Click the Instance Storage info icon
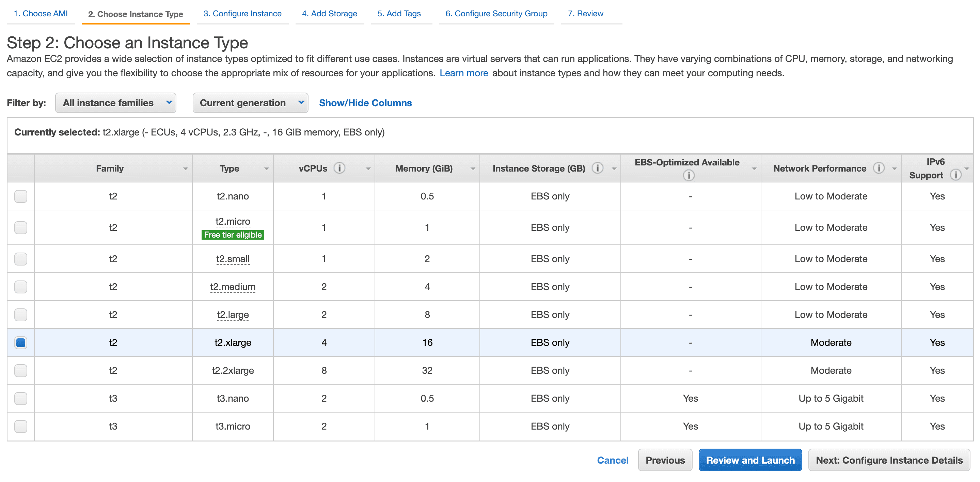 597,167
